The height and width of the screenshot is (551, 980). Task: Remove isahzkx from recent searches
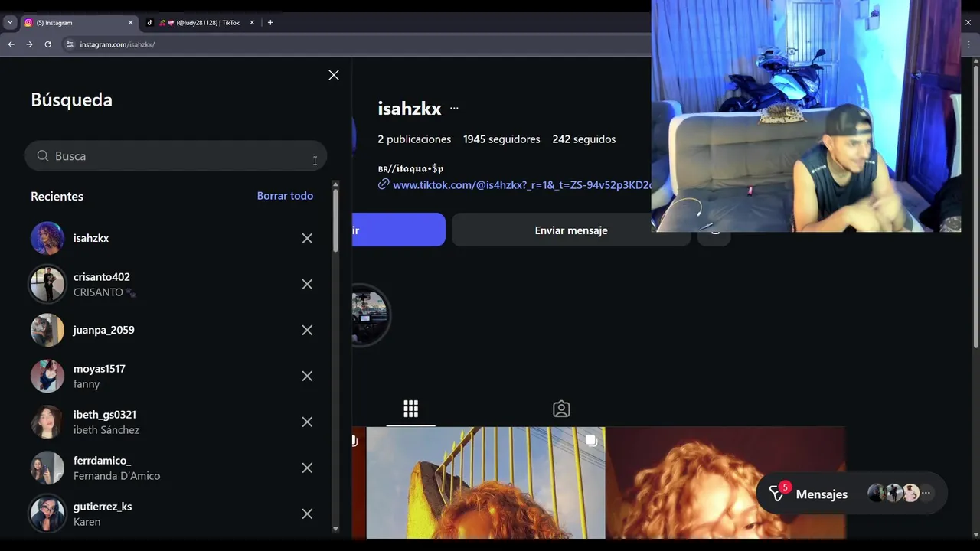point(307,238)
